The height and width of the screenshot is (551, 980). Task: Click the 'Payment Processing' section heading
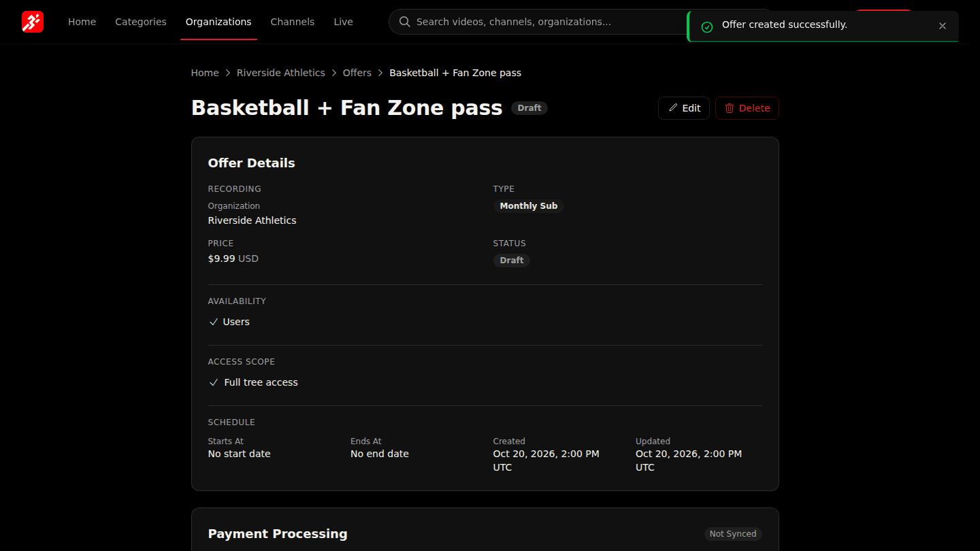pyautogui.click(x=278, y=534)
